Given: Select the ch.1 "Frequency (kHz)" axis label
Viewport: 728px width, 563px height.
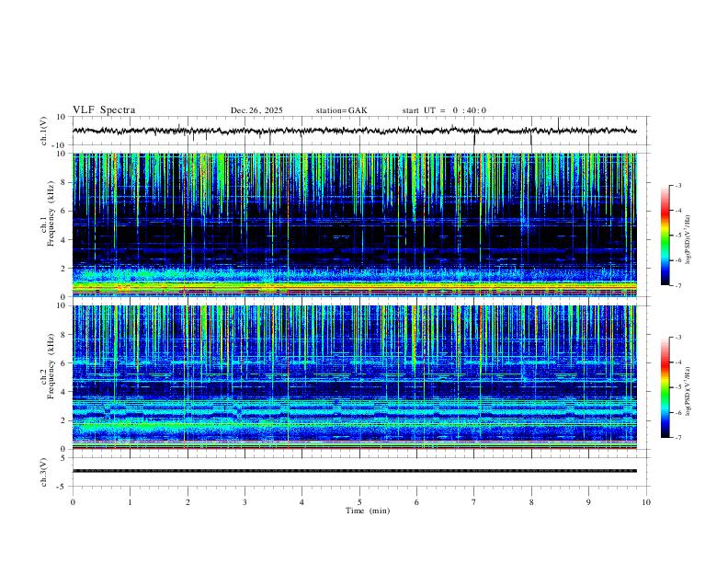Looking at the screenshot, I should [x=51, y=214].
